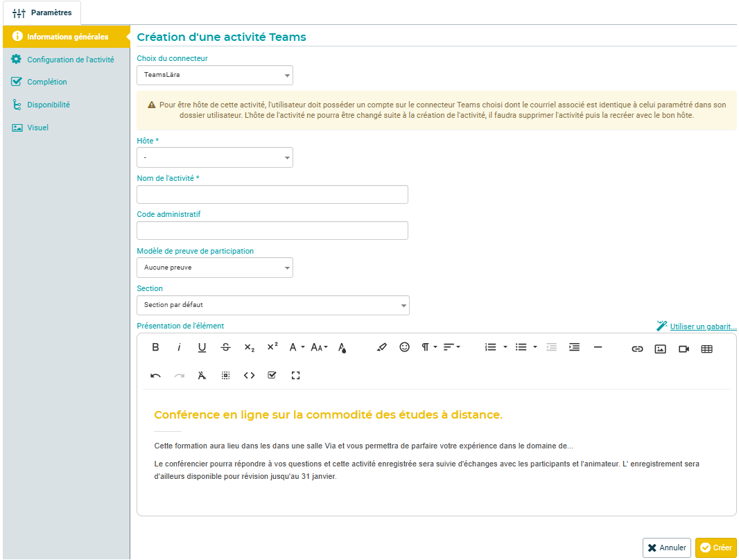Viewport: 739px width, 560px height.
Task: Click the Créer button
Action: pyautogui.click(x=716, y=548)
